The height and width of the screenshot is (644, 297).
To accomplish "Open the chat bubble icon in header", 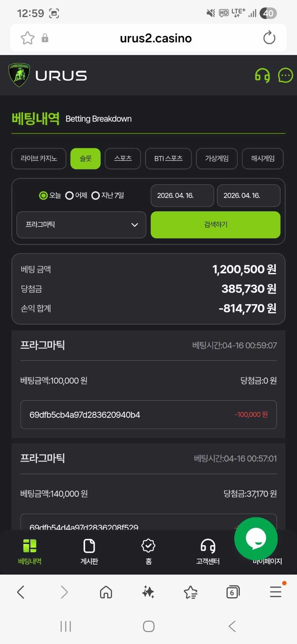I will (x=285, y=76).
